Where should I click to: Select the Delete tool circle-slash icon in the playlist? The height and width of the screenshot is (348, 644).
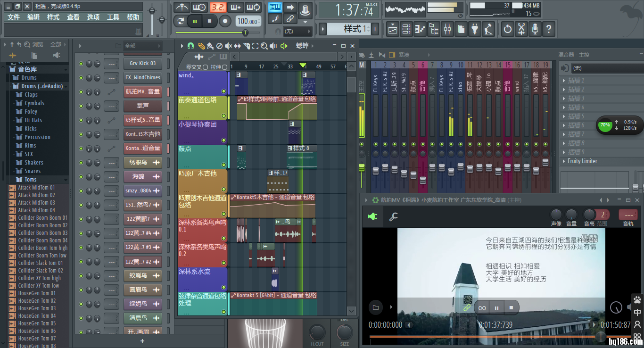point(219,46)
